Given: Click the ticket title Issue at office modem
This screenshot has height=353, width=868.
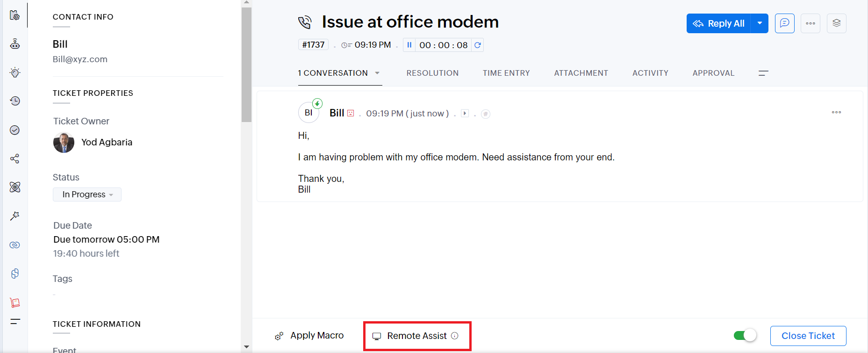Looking at the screenshot, I should click(410, 22).
